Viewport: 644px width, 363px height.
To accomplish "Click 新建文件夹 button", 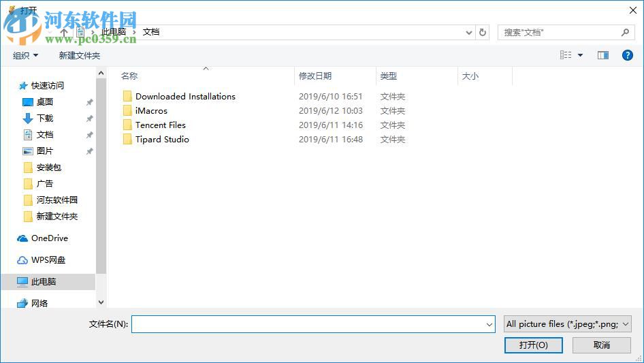I will pyautogui.click(x=79, y=55).
